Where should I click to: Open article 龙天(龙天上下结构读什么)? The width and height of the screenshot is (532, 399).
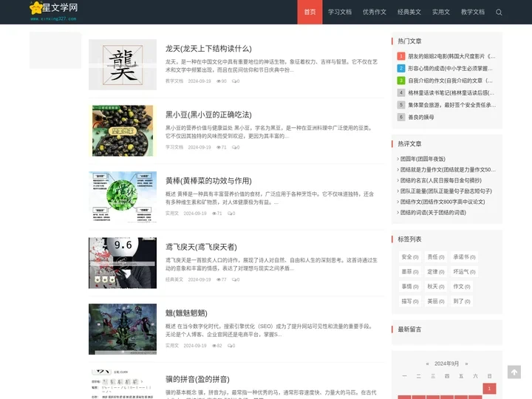208,49
